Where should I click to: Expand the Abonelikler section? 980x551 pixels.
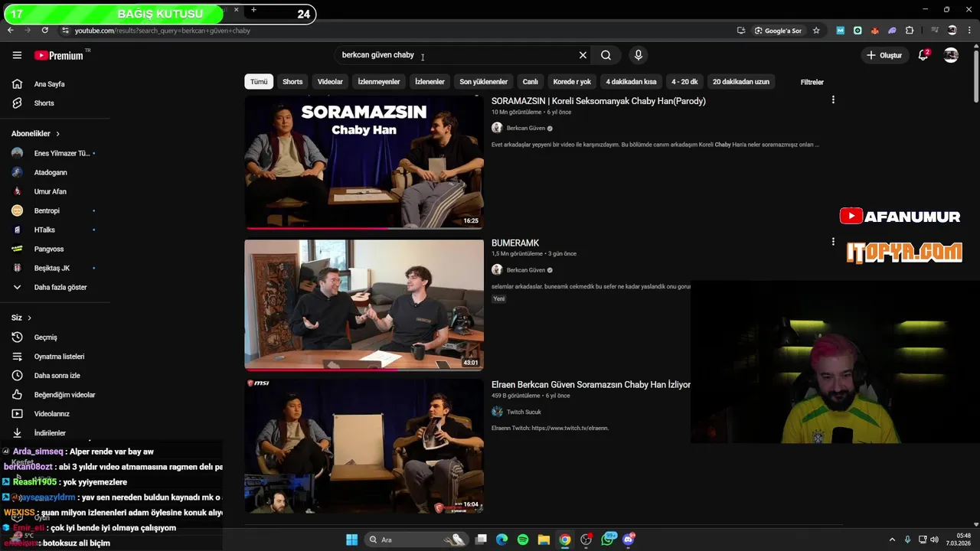(35, 133)
